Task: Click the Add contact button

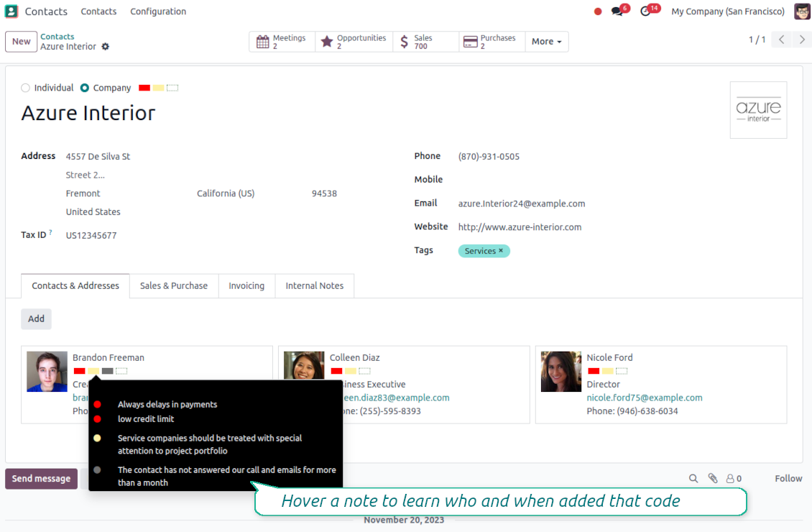Action: pyautogui.click(x=36, y=318)
